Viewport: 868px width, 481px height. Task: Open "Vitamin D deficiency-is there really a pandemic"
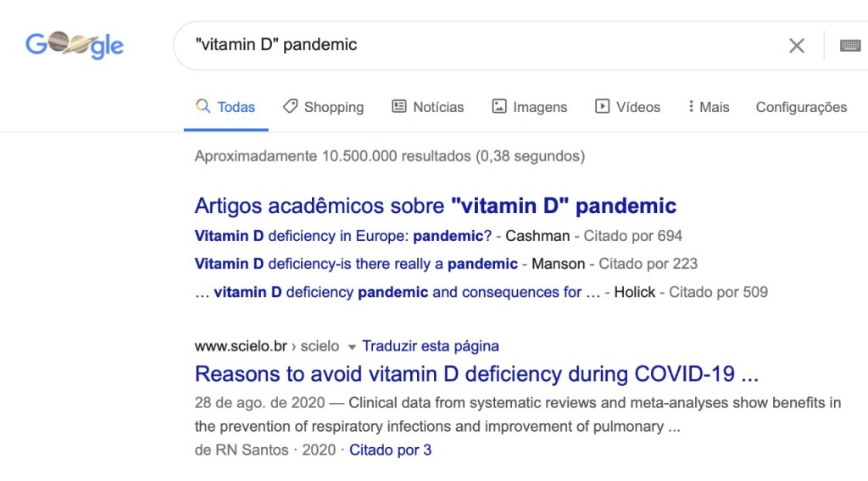356,264
